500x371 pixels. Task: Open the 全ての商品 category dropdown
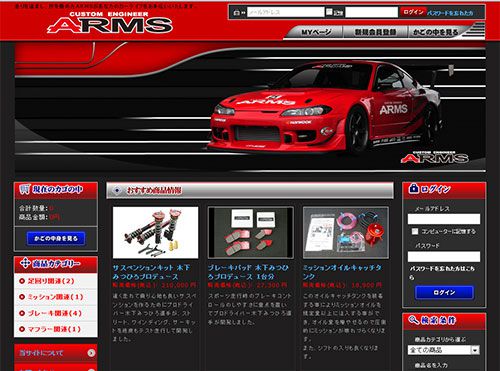pyautogui.click(x=444, y=350)
